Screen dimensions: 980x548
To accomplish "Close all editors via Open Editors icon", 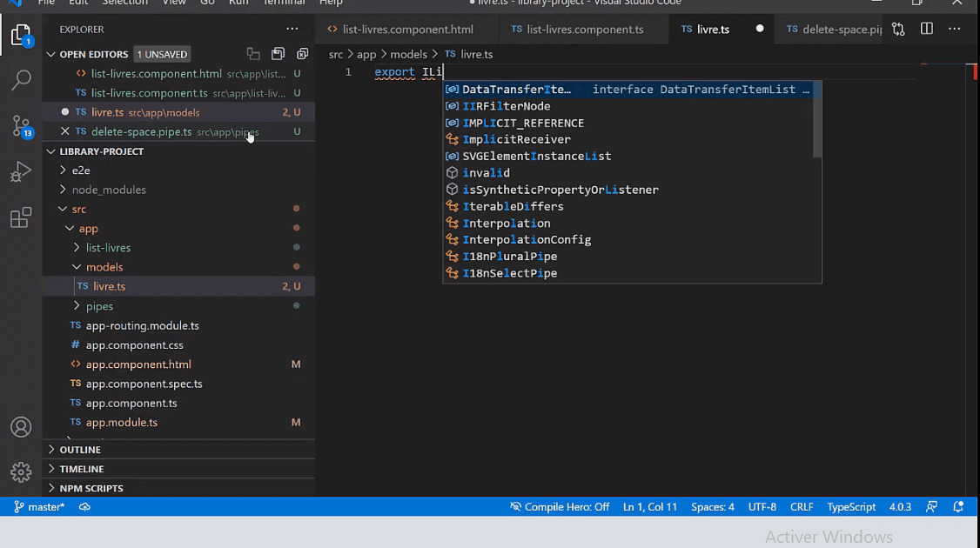I will (302, 53).
